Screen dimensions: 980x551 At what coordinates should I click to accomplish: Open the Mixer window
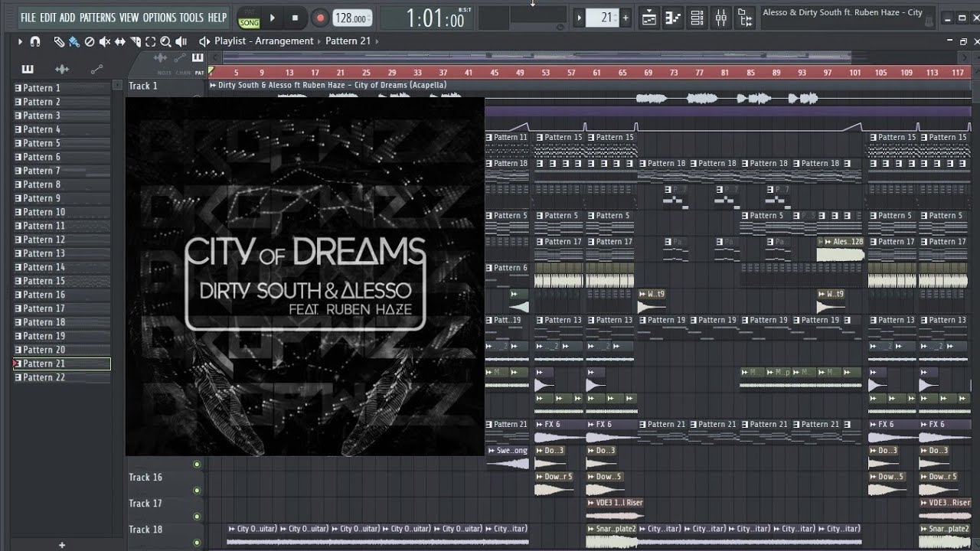pos(720,18)
